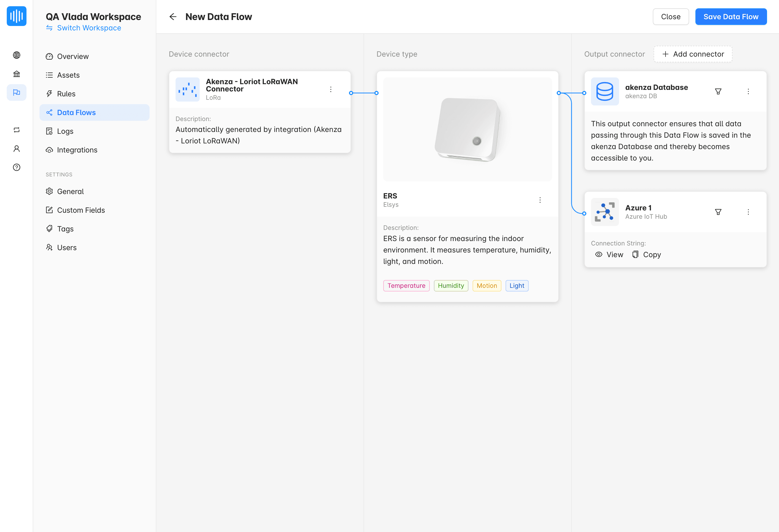Screen dimensions: 779x532
Task: Click the Temperature tag on the ERS device
Action: (x=406, y=285)
